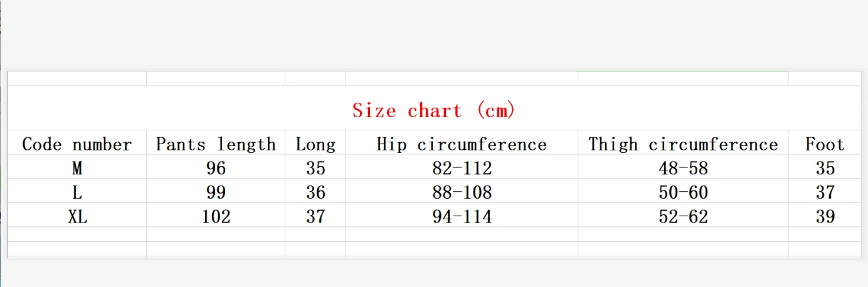Image resolution: width=868 pixels, height=287 pixels.
Task: Click thigh circumference 52-62 cell
Action: coord(683,216)
